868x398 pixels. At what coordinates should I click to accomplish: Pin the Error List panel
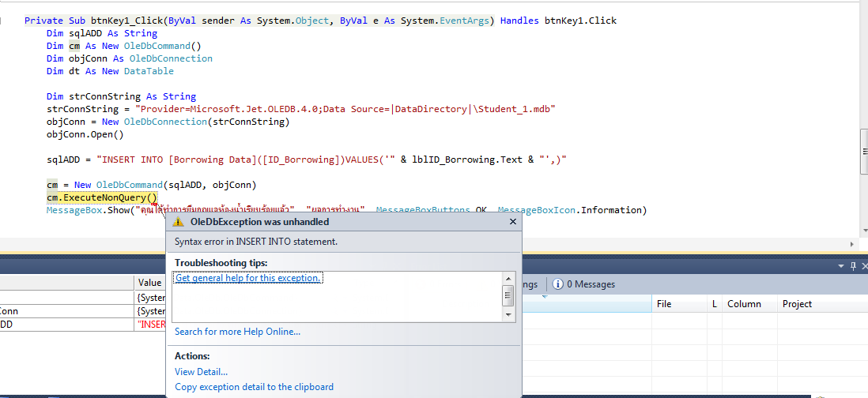click(852, 267)
